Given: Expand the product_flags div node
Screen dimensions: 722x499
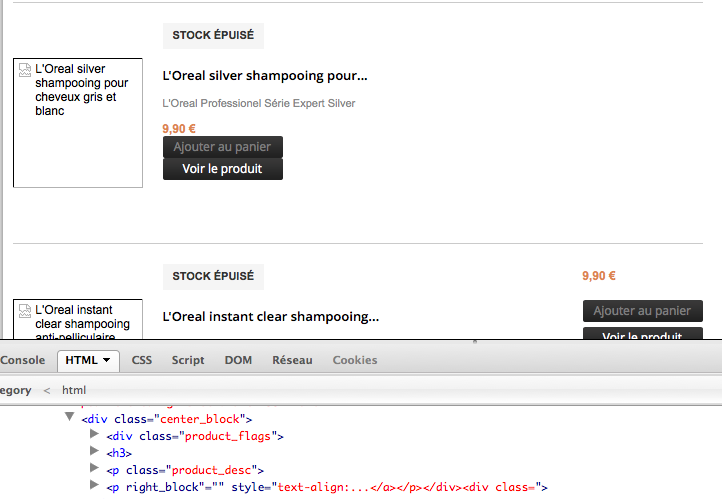Looking at the screenshot, I should pos(94,435).
